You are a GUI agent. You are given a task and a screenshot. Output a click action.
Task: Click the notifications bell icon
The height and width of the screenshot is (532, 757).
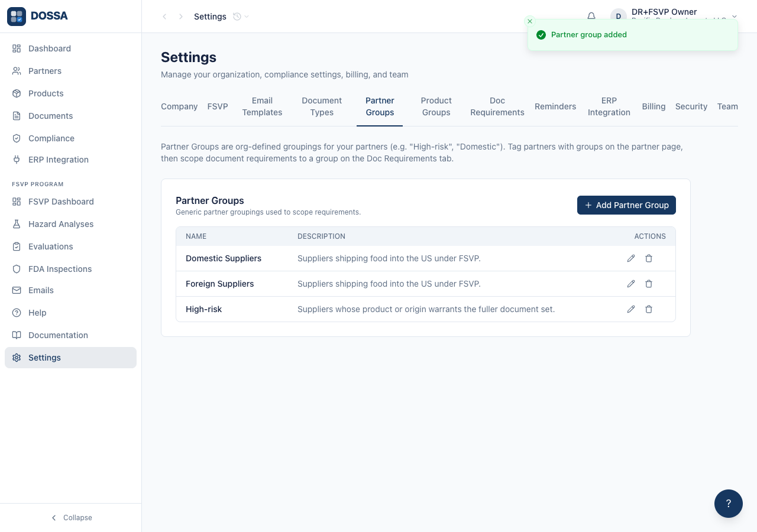point(591,16)
